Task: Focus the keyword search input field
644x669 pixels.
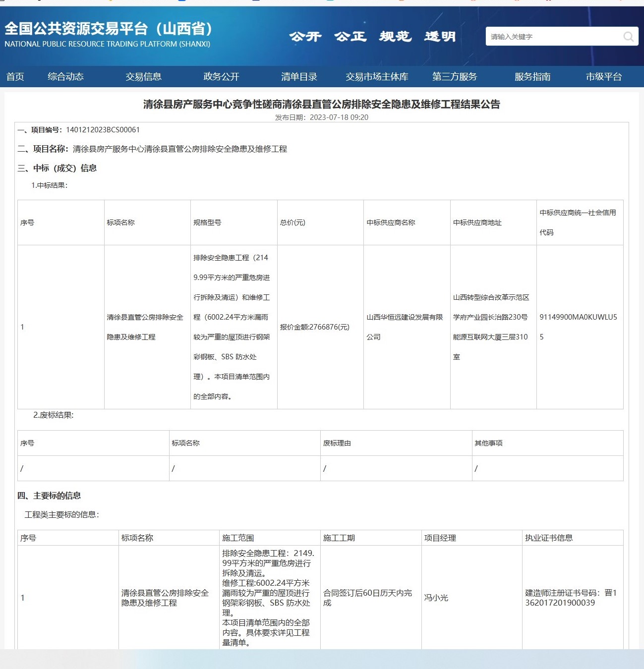Action: pyautogui.click(x=553, y=37)
